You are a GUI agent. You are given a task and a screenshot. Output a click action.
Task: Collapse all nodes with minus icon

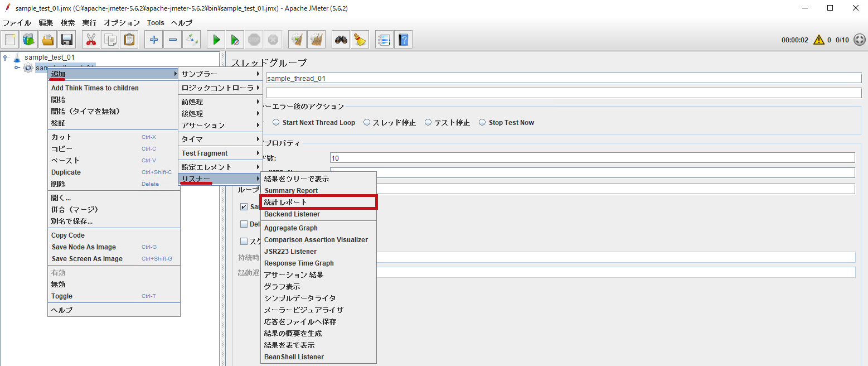[173, 40]
